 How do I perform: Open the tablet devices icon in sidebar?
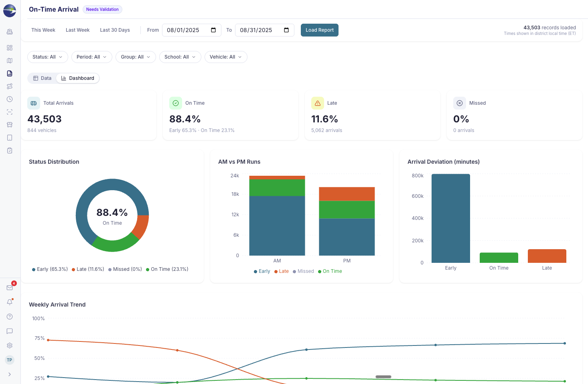tap(10, 138)
